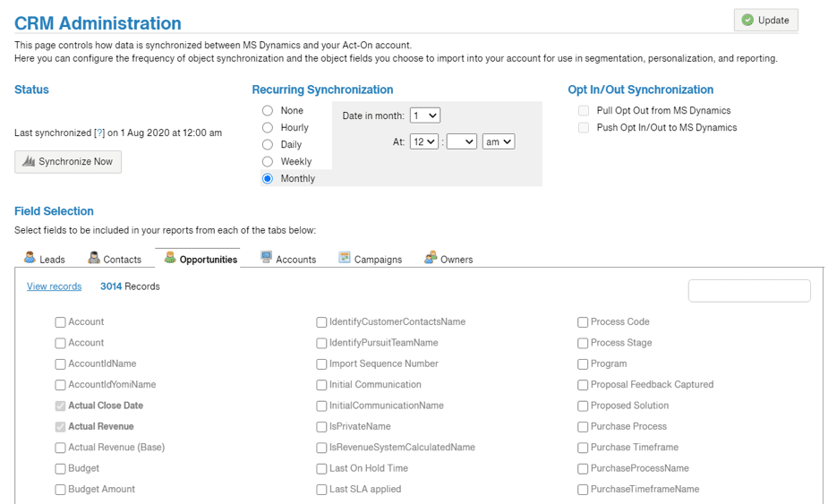Click the green checkmark Update icon
828x504 pixels.
747,21
